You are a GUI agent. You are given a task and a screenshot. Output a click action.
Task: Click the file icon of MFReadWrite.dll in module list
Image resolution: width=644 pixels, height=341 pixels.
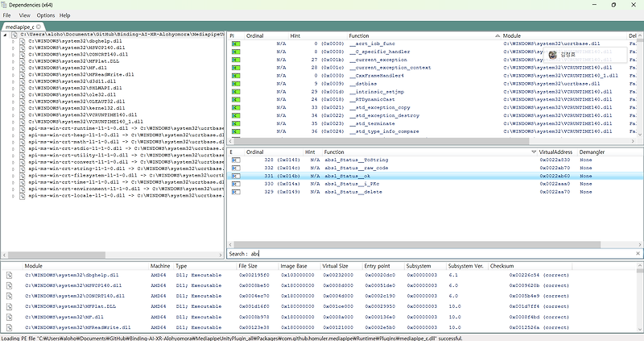(10, 328)
